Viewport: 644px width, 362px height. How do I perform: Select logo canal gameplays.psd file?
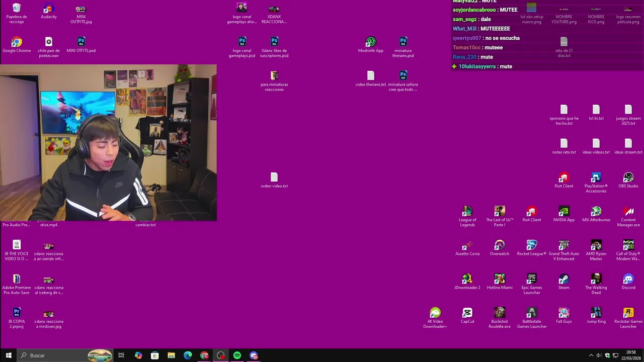pyautogui.click(x=242, y=47)
